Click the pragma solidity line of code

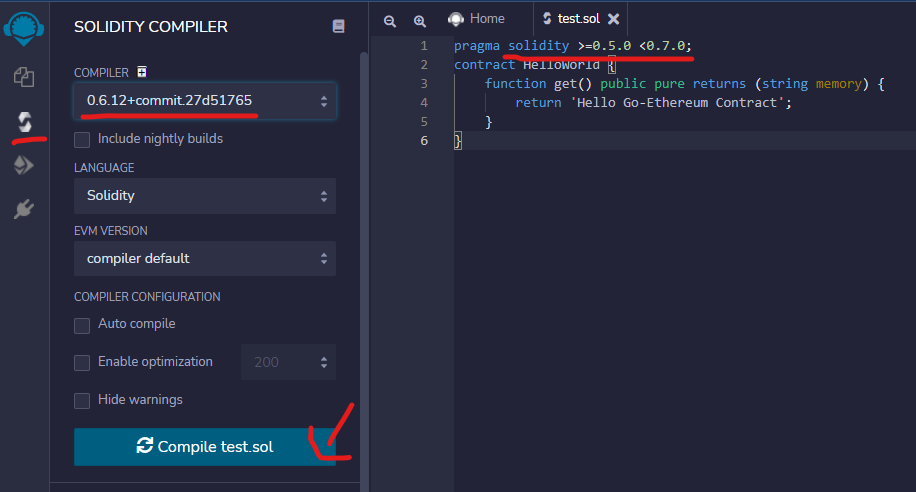572,46
